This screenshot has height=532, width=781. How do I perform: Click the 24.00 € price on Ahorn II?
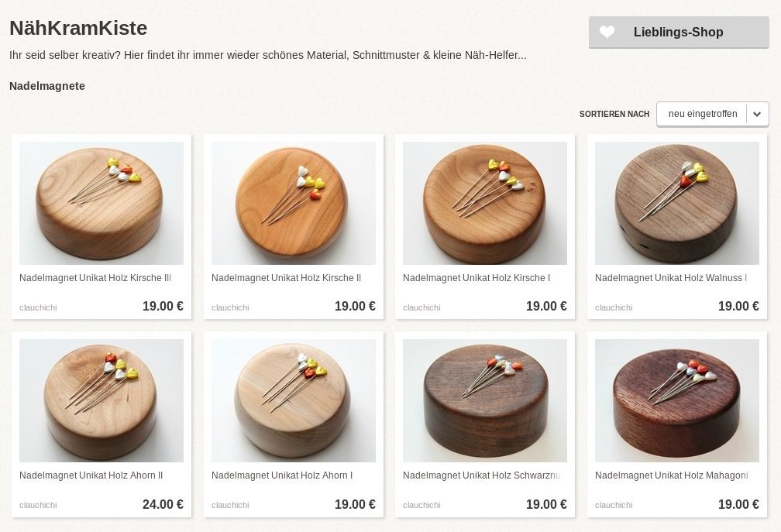pos(163,504)
